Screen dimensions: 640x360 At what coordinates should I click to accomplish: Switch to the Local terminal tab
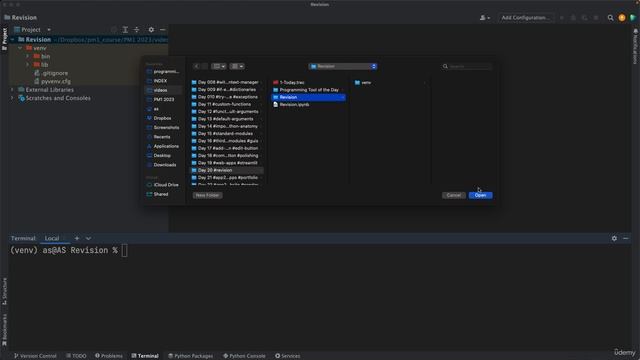pyautogui.click(x=52, y=238)
